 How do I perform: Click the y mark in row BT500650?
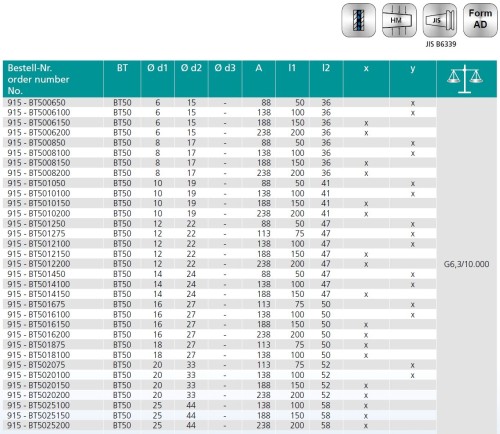(413, 103)
